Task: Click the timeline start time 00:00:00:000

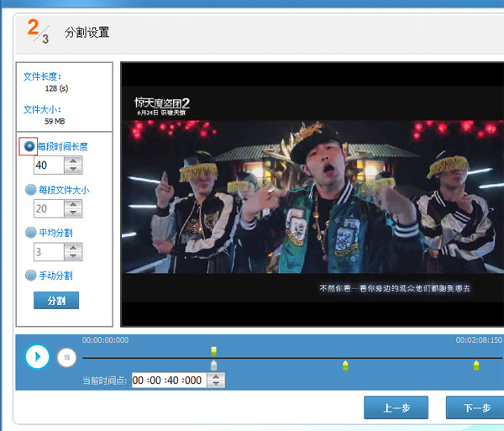Action: [x=106, y=340]
